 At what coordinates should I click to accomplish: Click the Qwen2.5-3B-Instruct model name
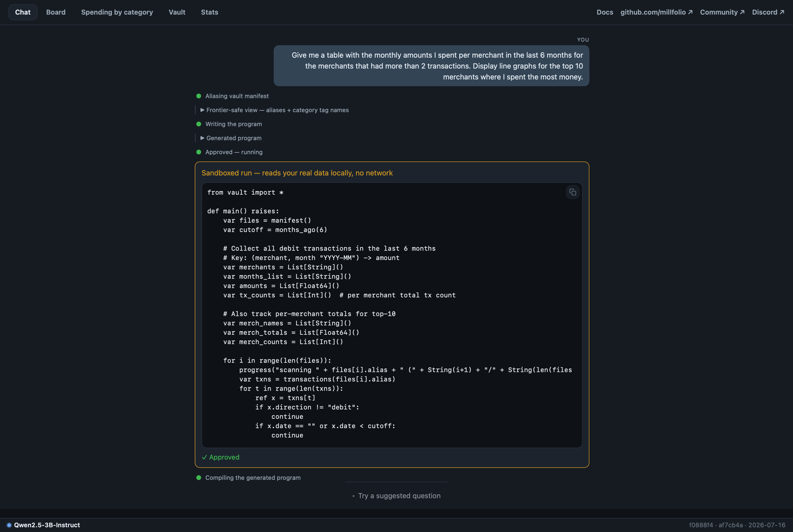47,525
